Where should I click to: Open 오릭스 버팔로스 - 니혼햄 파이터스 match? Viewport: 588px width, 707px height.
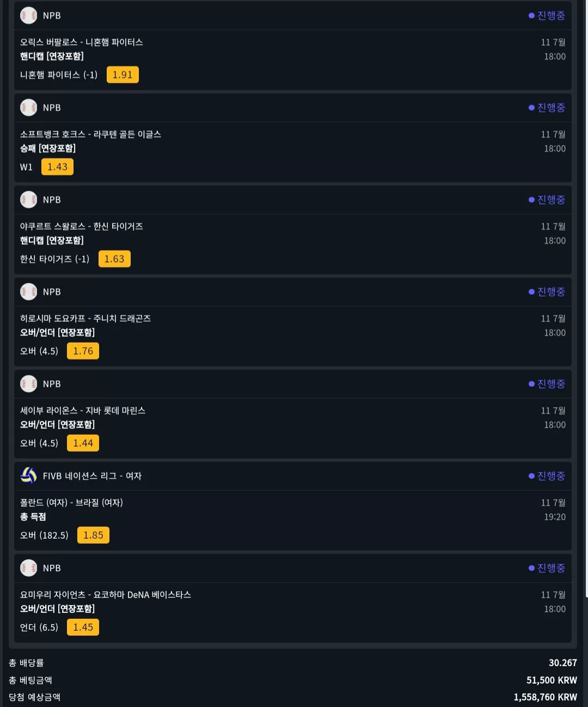point(82,42)
